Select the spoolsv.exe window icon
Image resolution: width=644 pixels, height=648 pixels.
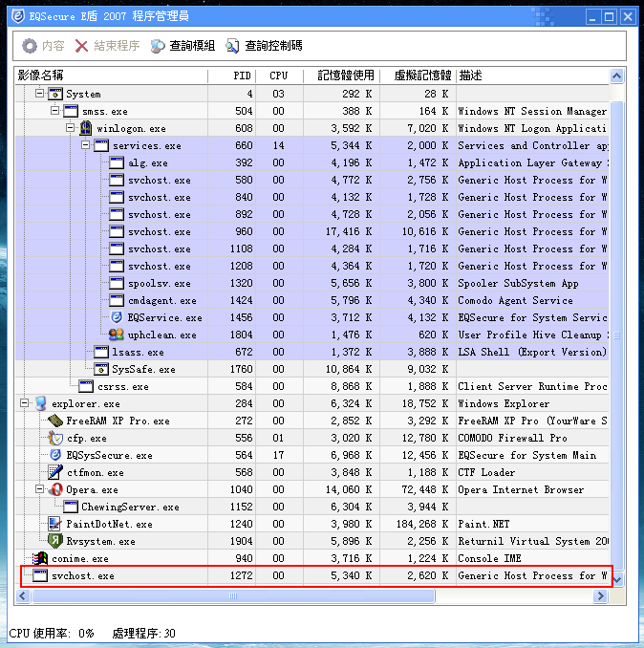pos(117,283)
